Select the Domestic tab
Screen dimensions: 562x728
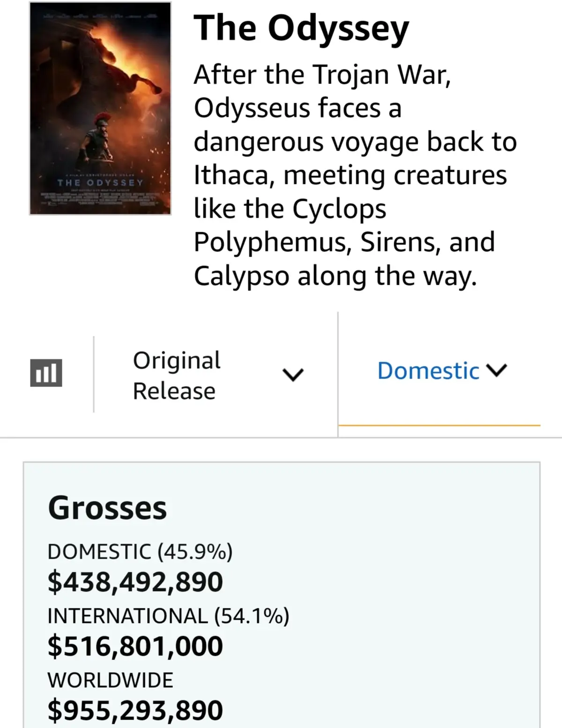pyautogui.click(x=439, y=371)
